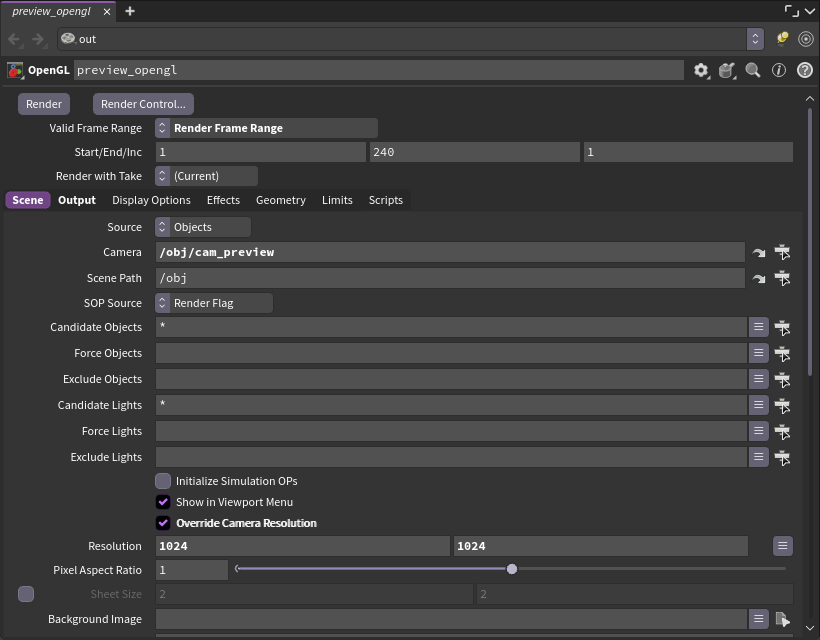Screen dimensions: 820x640
Task: Uncheck Show in Viewport Menu
Action: (163, 502)
